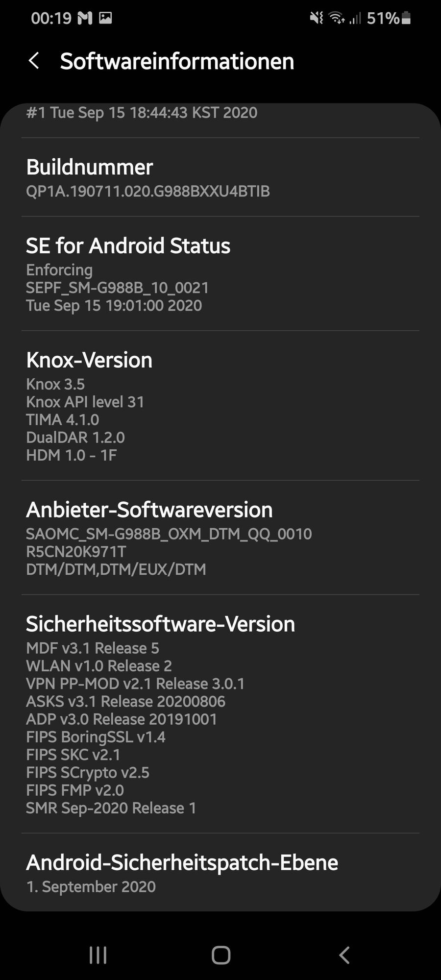441x980 pixels.
Task: Tap the muted vibrate status icon
Action: (x=317, y=19)
